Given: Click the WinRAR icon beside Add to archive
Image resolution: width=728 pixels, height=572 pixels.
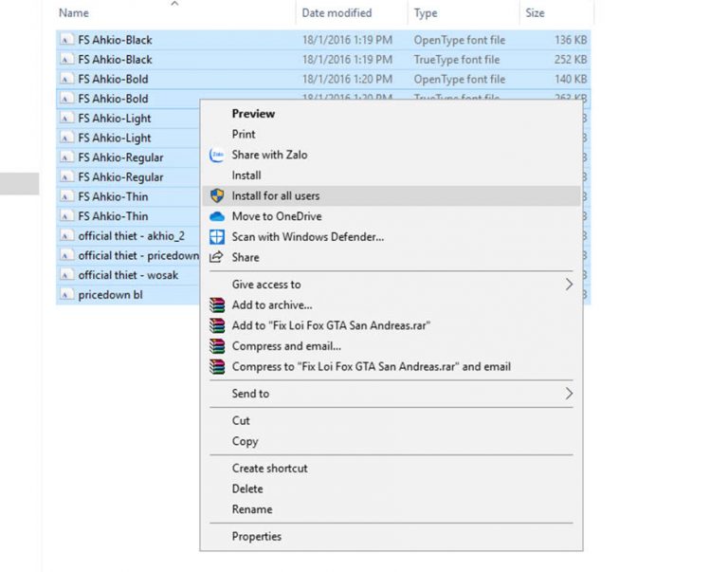Looking at the screenshot, I should pyautogui.click(x=216, y=305).
